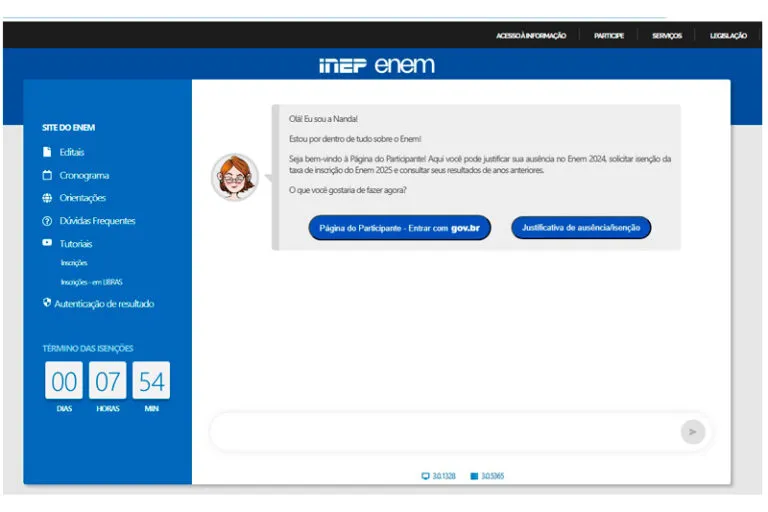Click the Autenticação de resultado shield icon

coord(47,303)
